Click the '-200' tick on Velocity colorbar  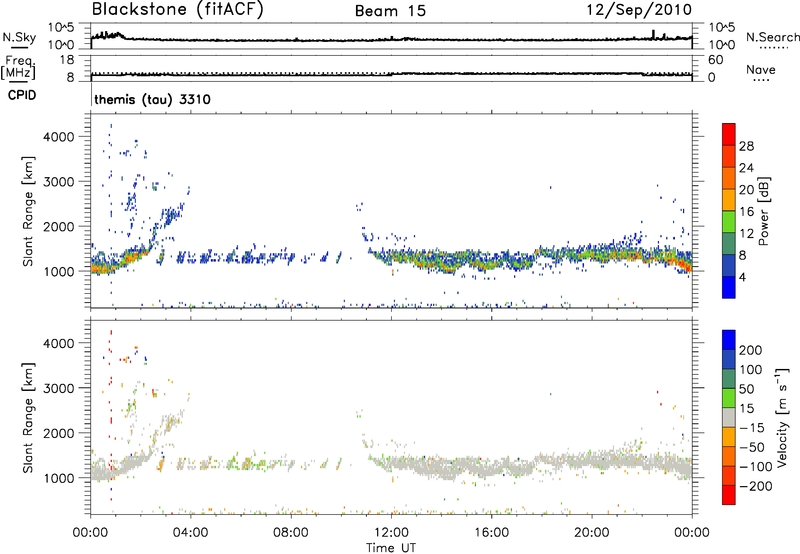pyautogui.click(x=754, y=486)
